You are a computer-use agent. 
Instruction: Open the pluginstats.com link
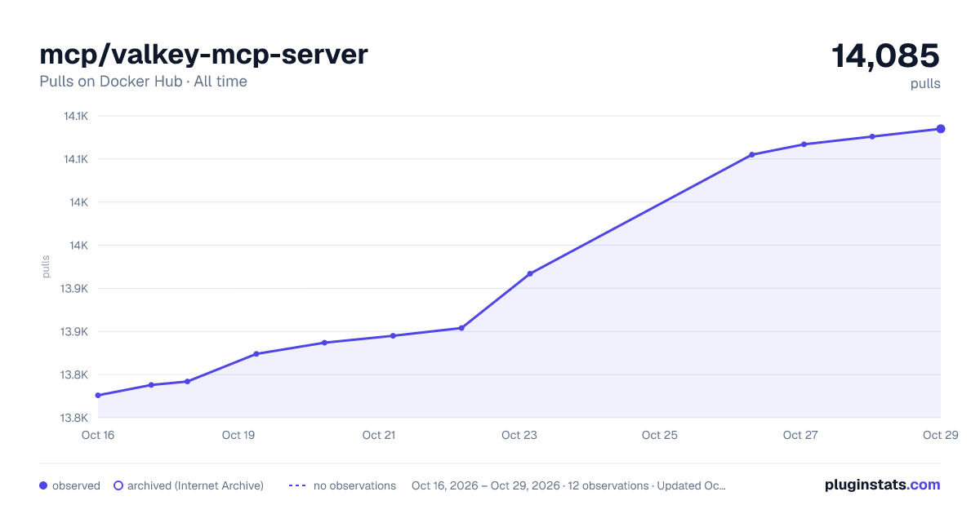coord(882,485)
